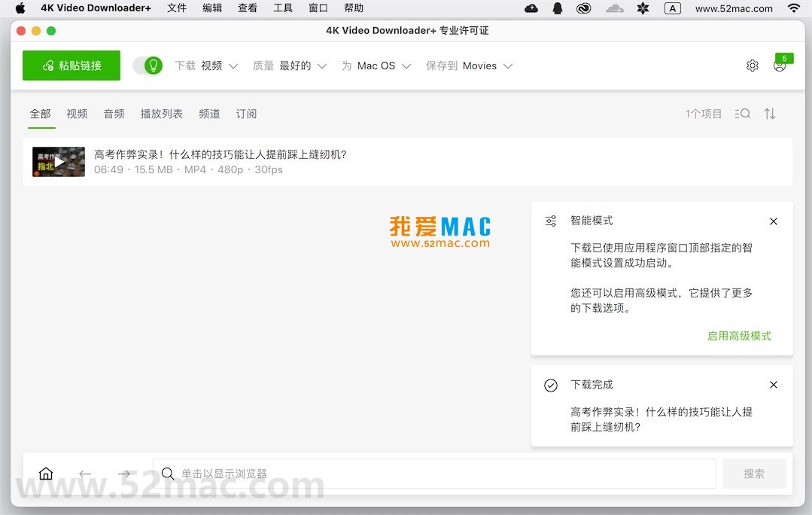Image resolution: width=812 pixels, height=515 pixels.
Task: Click the search-in-list icon
Action: [742, 114]
